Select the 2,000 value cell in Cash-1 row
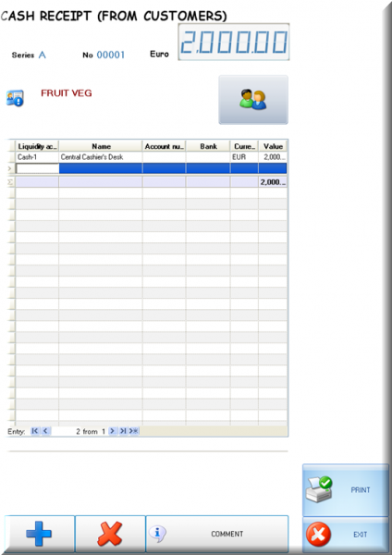Image resolution: width=392 pixels, height=555 pixels. tap(273, 157)
